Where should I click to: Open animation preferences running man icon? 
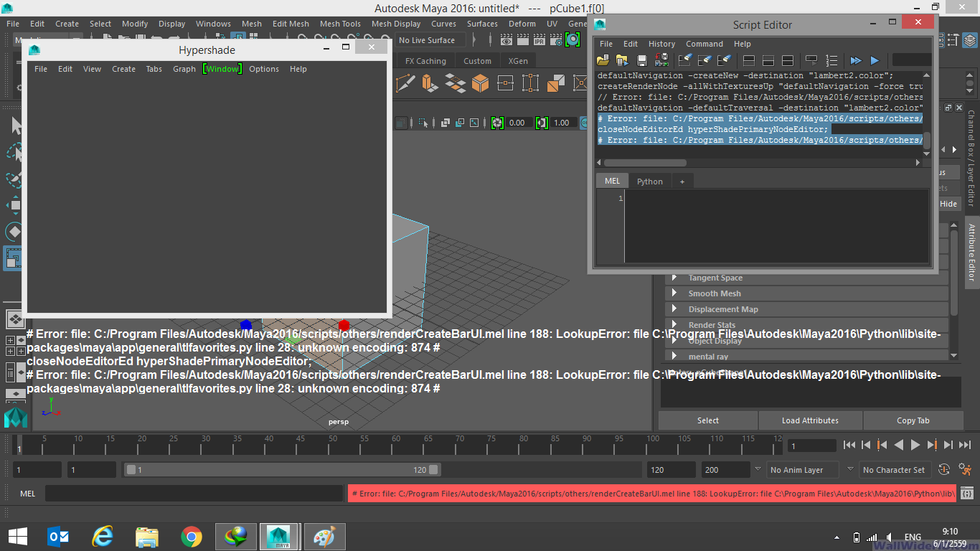point(966,469)
